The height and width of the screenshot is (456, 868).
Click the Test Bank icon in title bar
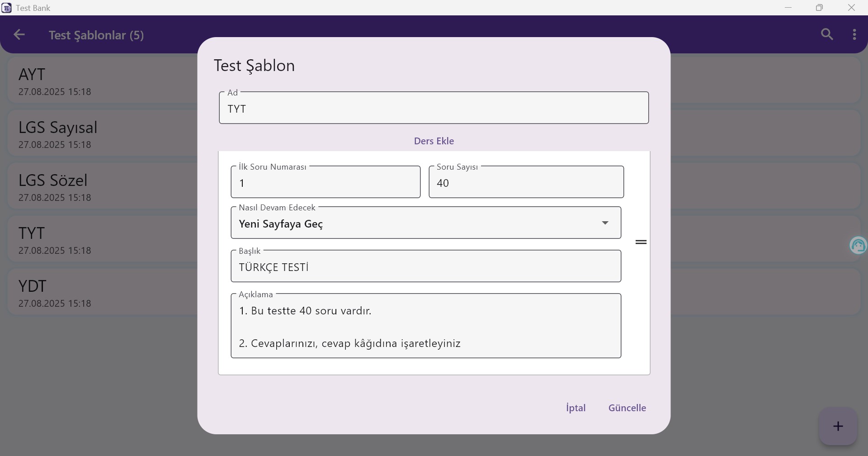[6, 8]
